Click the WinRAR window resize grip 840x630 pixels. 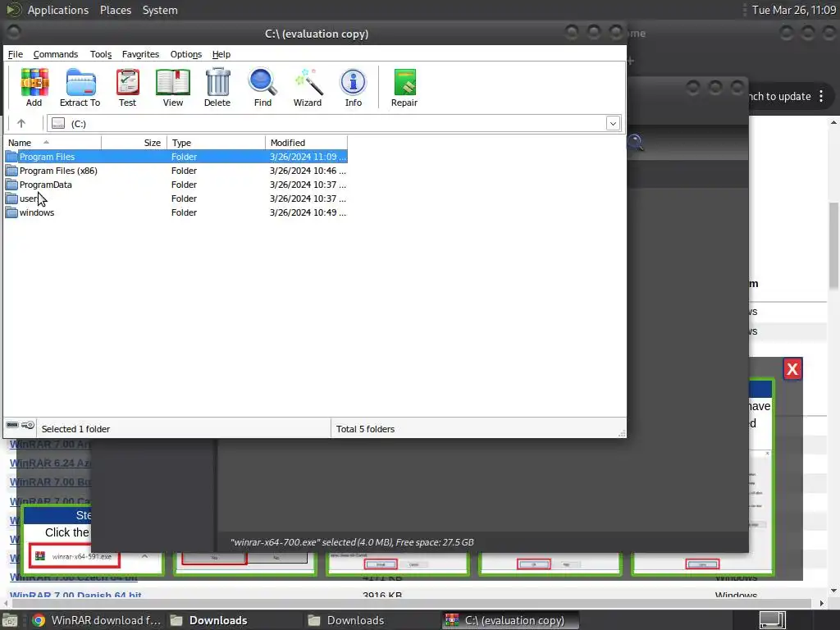[622, 433]
